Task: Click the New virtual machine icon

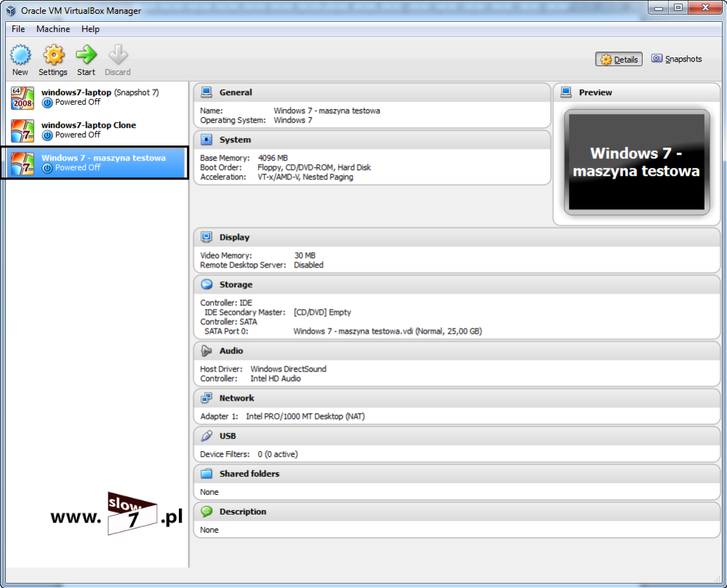Action: pos(20,55)
